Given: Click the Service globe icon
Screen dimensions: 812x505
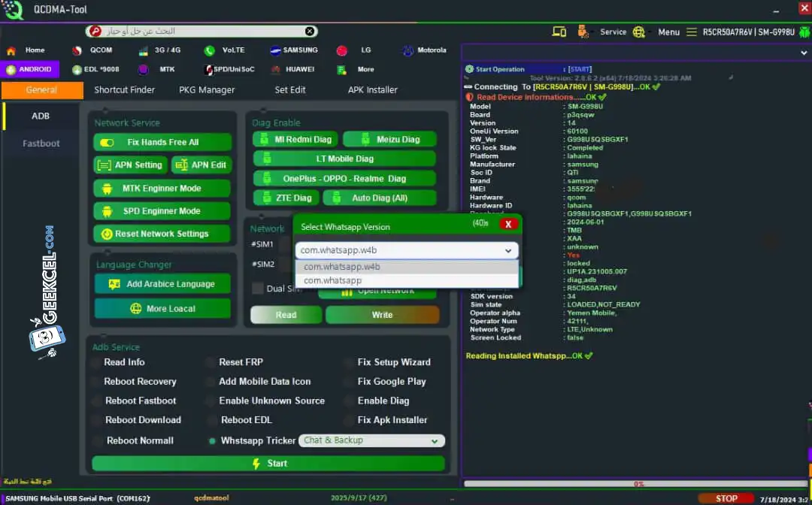Looking at the screenshot, I should tap(639, 32).
